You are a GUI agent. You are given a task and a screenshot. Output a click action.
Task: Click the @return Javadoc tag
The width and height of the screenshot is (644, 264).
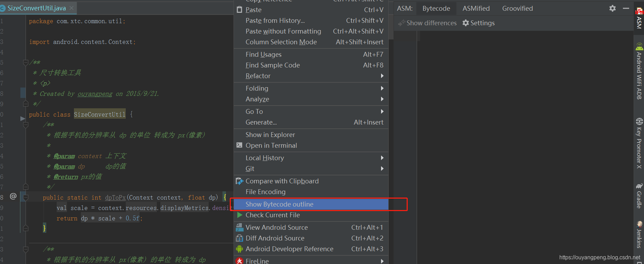click(66, 177)
